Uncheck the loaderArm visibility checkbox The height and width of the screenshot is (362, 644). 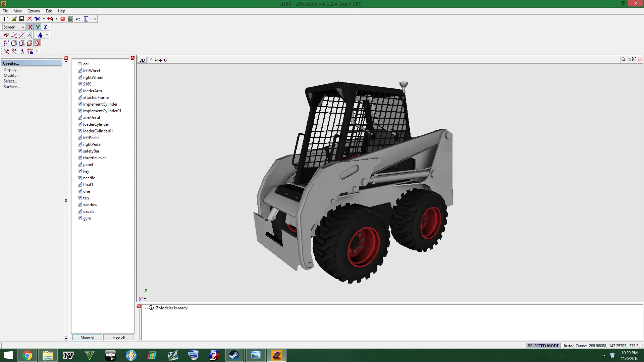click(80, 91)
